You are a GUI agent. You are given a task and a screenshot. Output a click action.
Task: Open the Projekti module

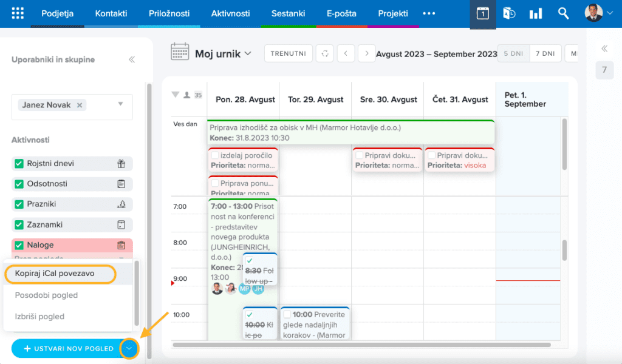[x=393, y=13]
